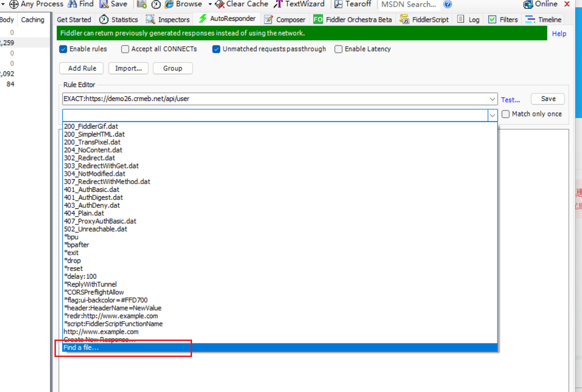
Task: Select 303_RedirectWithGet.dat from the list
Action: 280,166
